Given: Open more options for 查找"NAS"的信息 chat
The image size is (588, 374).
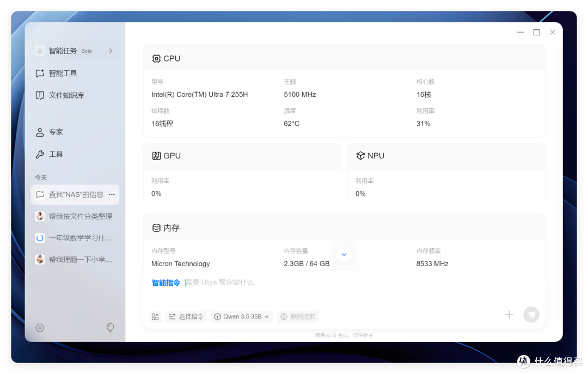Looking at the screenshot, I should 112,195.
